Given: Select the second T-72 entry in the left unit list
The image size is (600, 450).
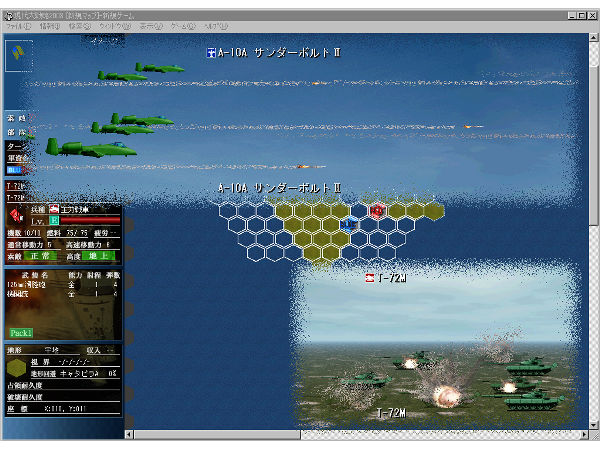Looking at the screenshot, I should point(16,197).
